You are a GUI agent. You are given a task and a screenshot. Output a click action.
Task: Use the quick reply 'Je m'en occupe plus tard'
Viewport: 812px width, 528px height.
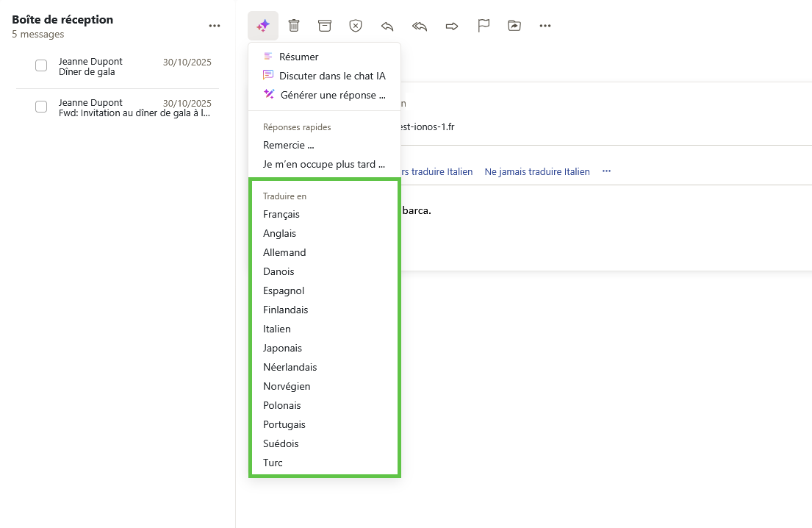click(324, 164)
